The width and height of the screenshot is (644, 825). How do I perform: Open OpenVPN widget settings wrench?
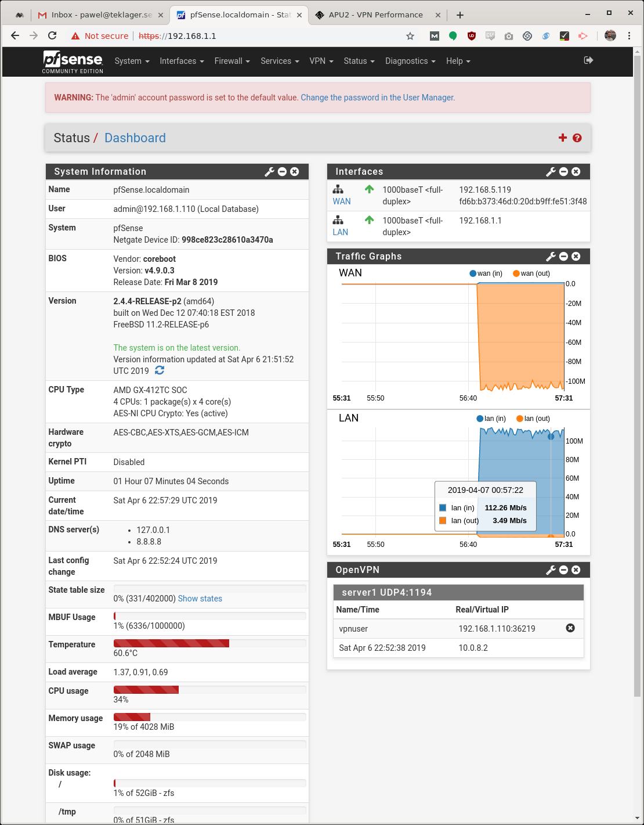[551, 570]
